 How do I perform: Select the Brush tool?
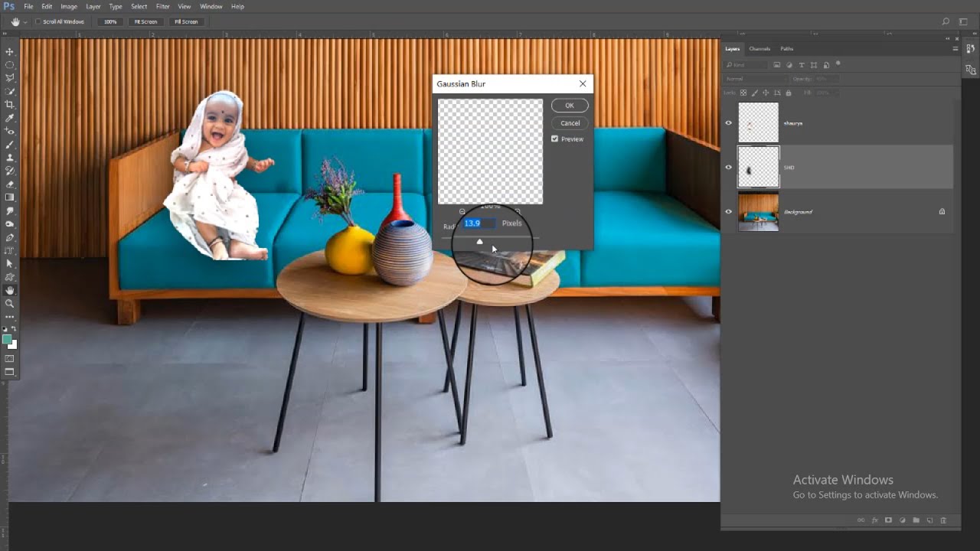(x=10, y=145)
